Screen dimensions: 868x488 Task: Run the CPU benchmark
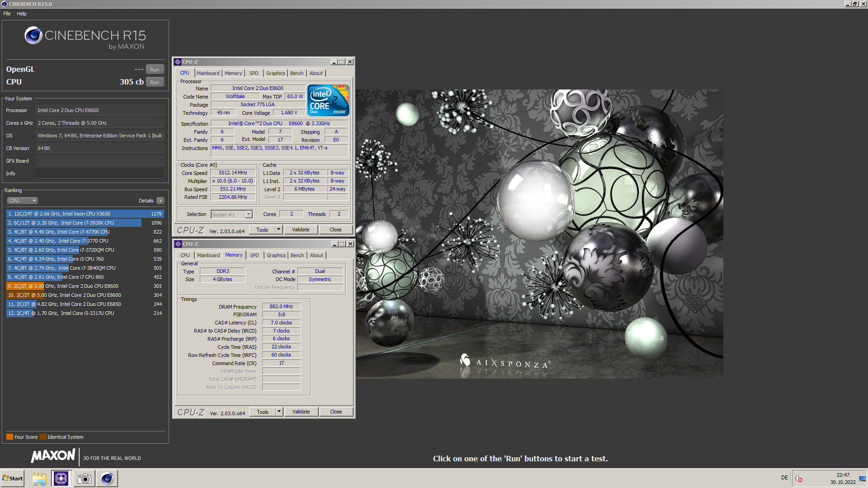[155, 82]
